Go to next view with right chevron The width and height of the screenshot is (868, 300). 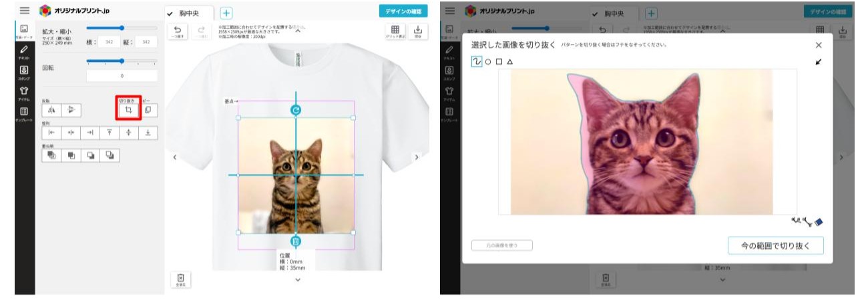click(x=417, y=157)
